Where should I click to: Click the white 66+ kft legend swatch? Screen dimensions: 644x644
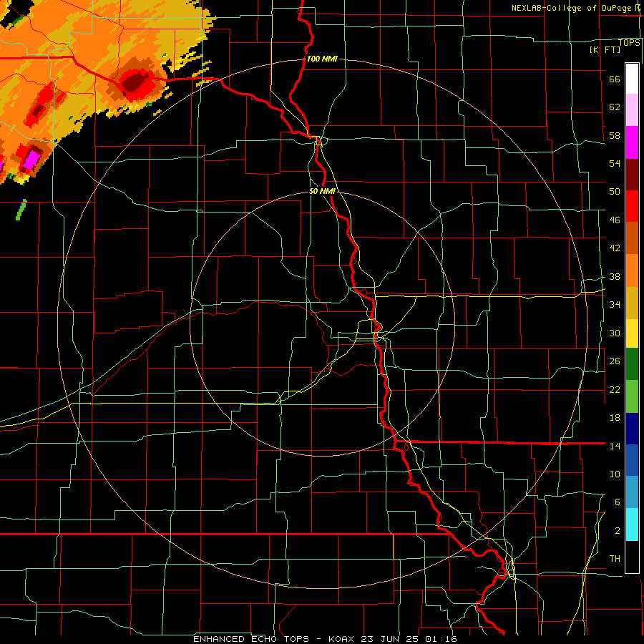632,79
